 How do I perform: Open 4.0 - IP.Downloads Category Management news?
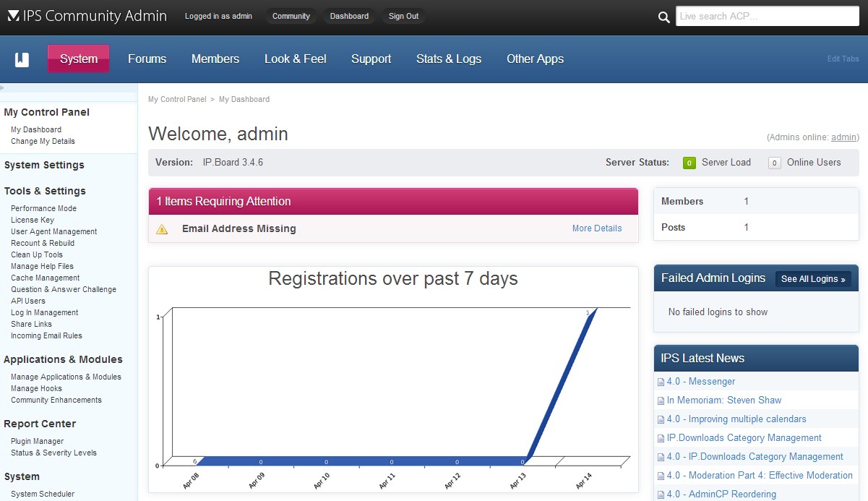(755, 457)
